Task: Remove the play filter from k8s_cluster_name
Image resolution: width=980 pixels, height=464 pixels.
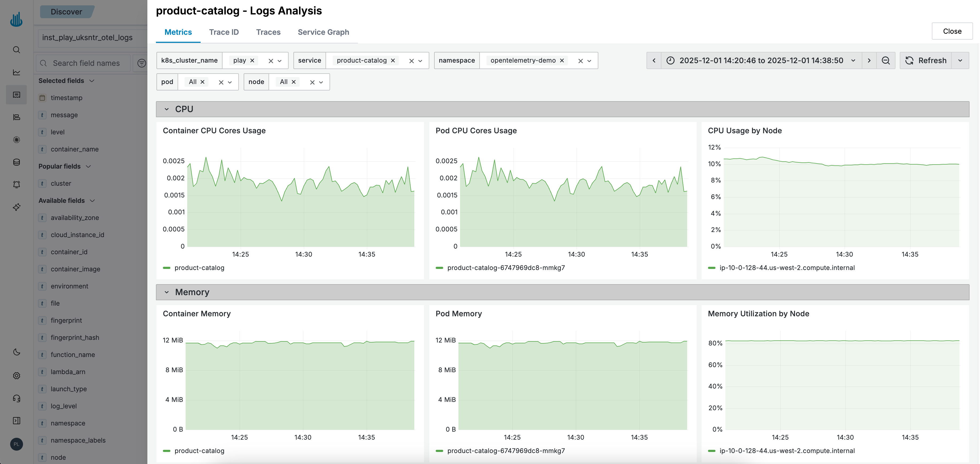Action: coord(252,60)
